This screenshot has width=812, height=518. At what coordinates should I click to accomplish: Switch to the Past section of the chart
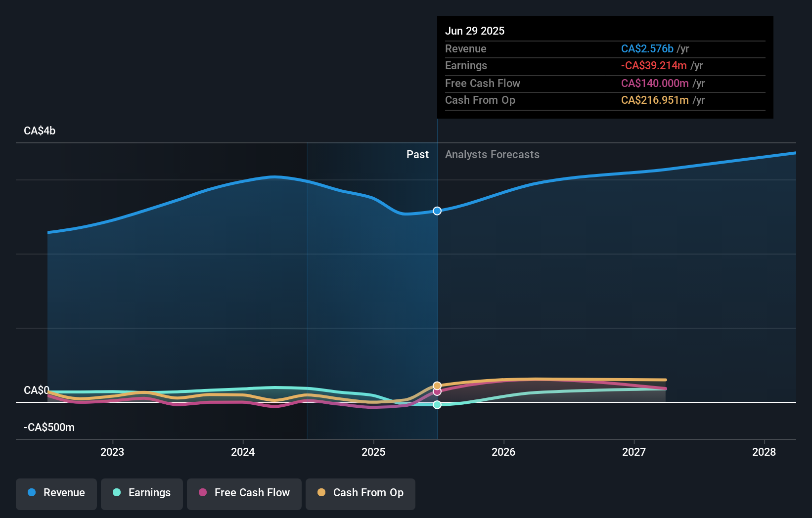[417, 154]
